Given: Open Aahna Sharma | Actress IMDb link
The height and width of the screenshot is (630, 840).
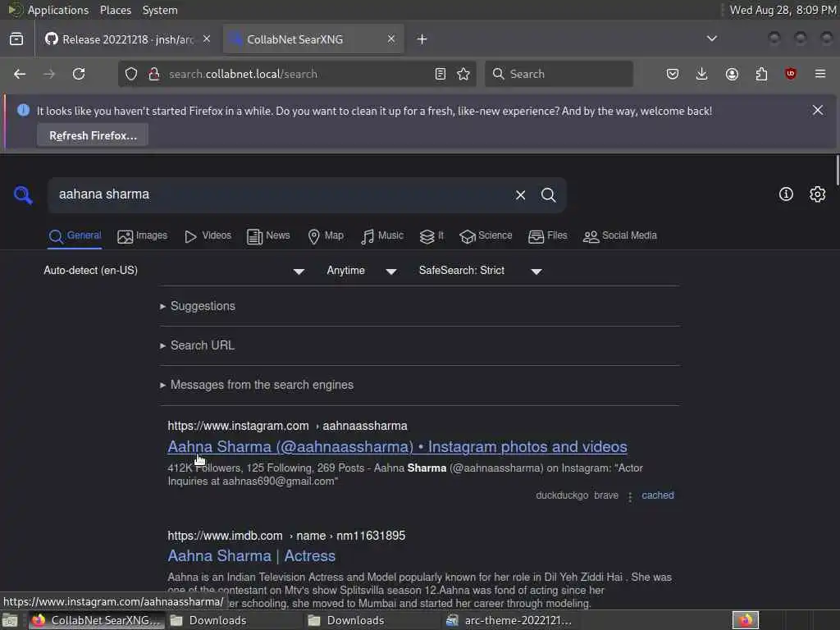Looking at the screenshot, I should coord(251,556).
